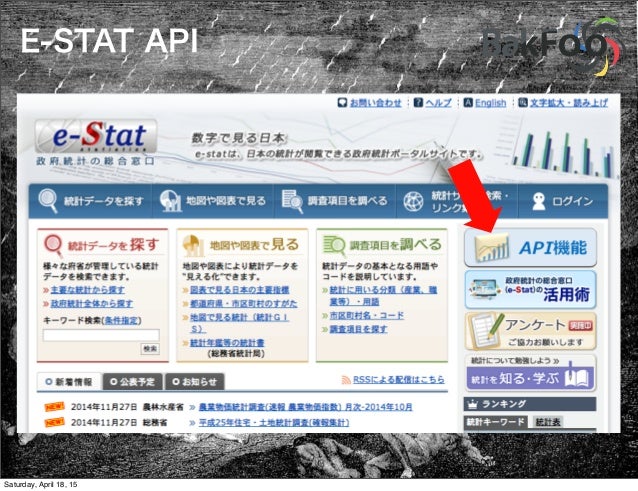Open 統計データを探す navigation menu
638x491 pixels.
pos(91,201)
